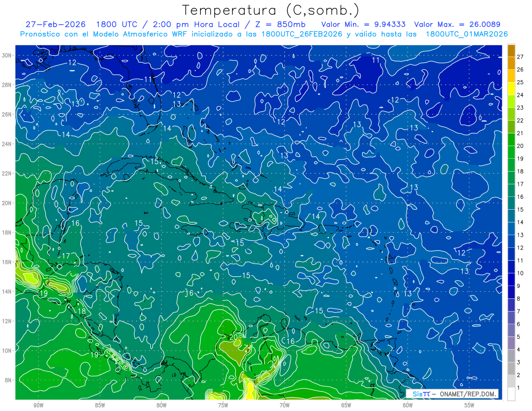Click the '6' colorbar scale label

pos(519,324)
